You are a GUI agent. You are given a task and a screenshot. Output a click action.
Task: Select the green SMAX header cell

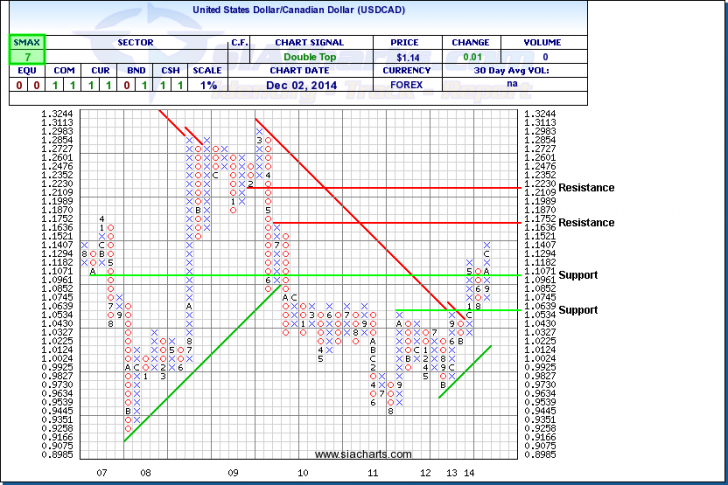tap(21, 43)
